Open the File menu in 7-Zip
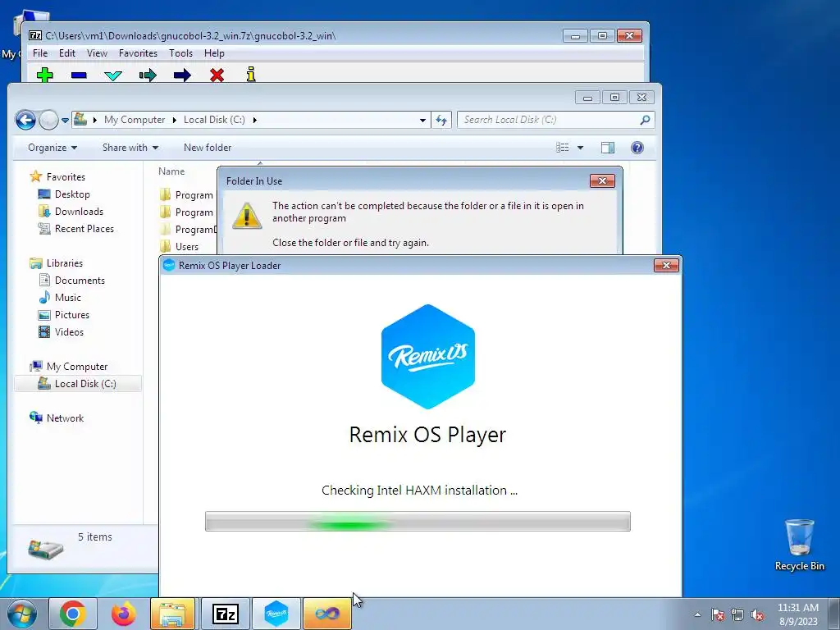 coord(40,53)
